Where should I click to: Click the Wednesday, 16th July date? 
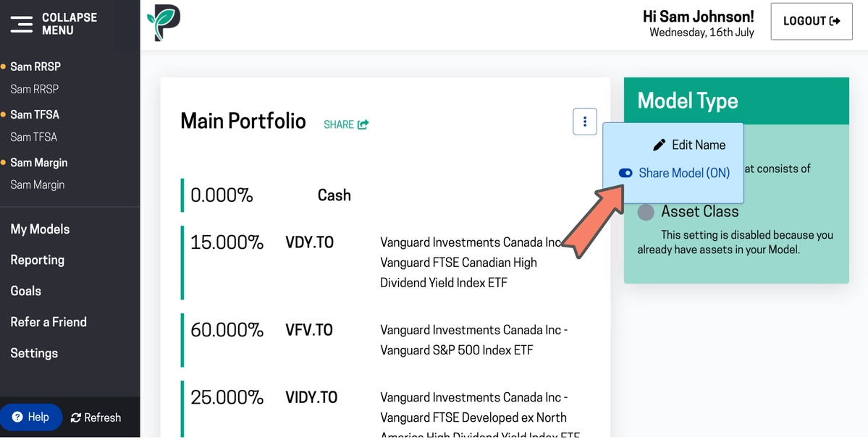[701, 33]
